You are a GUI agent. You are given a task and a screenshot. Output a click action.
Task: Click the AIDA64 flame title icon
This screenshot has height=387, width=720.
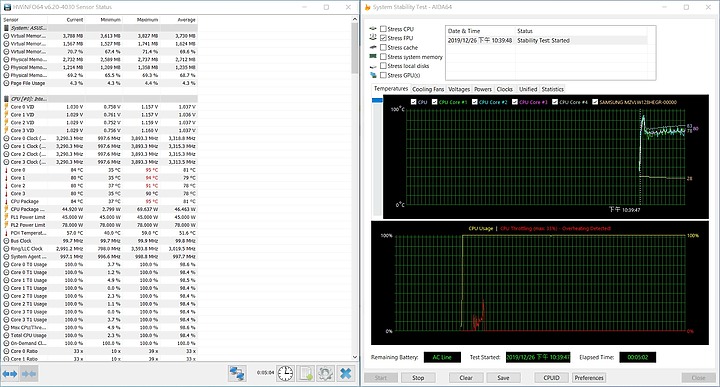pos(367,7)
